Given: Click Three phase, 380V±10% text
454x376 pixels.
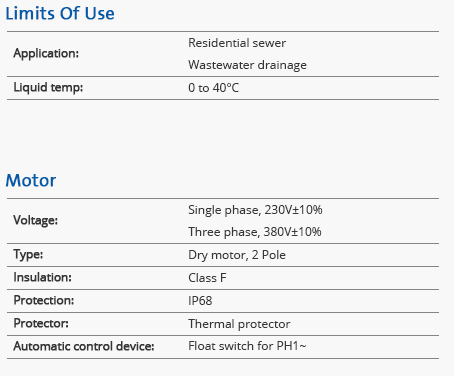Looking at the screenshot, I should [x=255, y=232].
